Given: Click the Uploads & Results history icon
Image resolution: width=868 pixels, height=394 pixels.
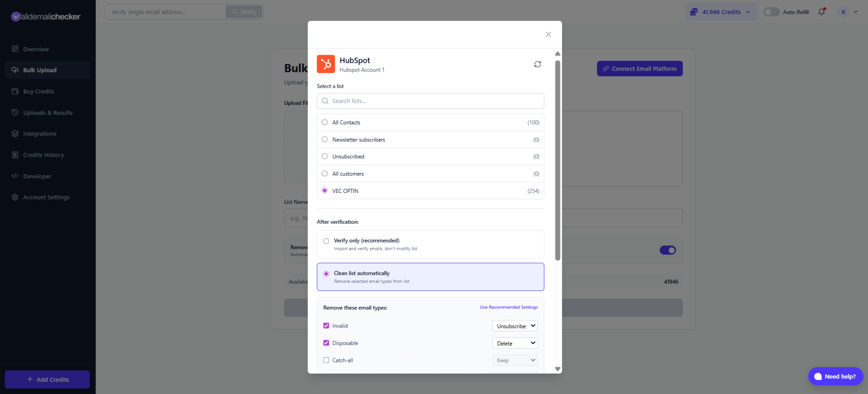Looking at the screenshot, I should click(15, 113).
